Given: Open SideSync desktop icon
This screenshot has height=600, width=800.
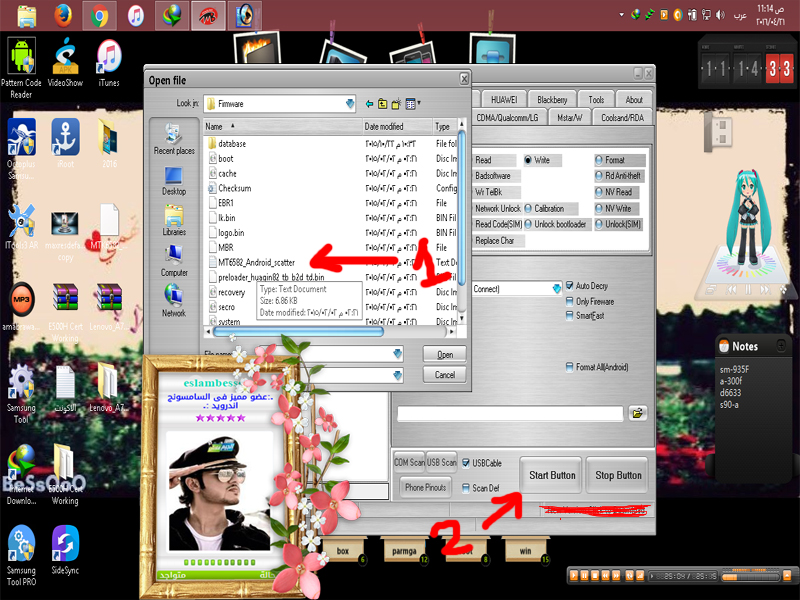Looking at the screenshot, I should click(x=65, y=550).
